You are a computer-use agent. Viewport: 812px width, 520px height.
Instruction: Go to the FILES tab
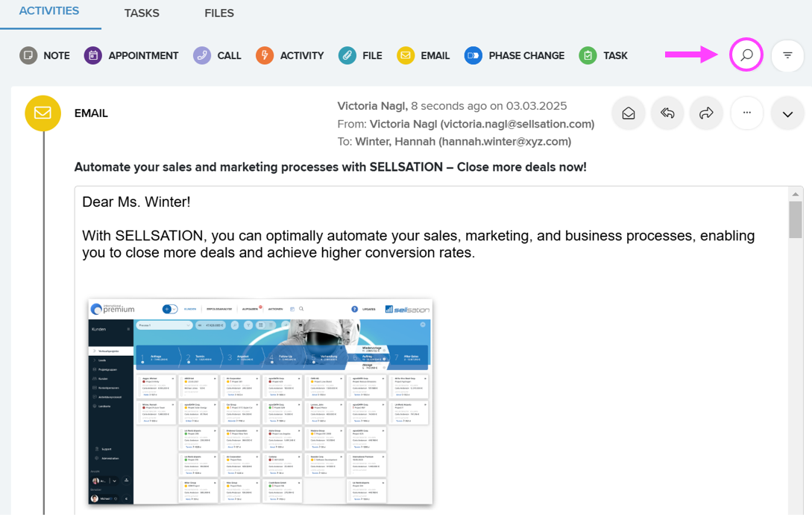pyautogui.click(x=219, y=13)
